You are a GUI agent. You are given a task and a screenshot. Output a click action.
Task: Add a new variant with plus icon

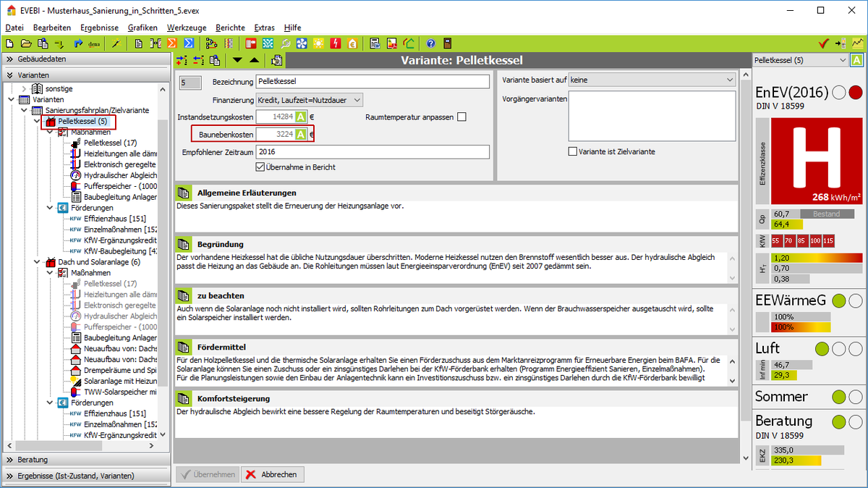coord(182,60)
